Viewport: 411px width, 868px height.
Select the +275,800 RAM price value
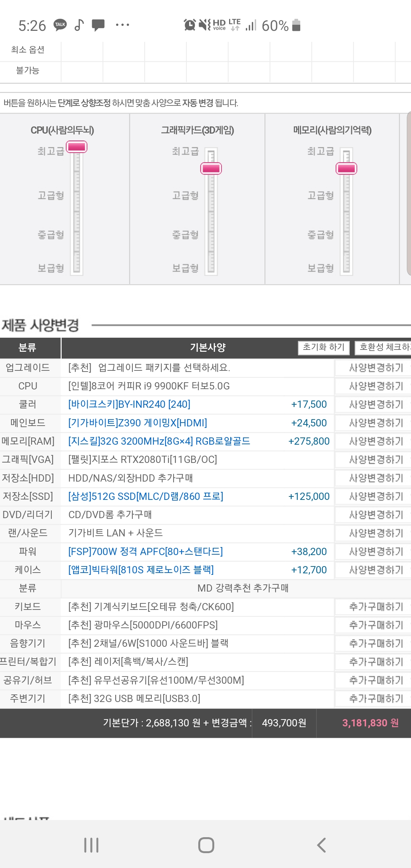pyautogui.click(x=309, y=441)
